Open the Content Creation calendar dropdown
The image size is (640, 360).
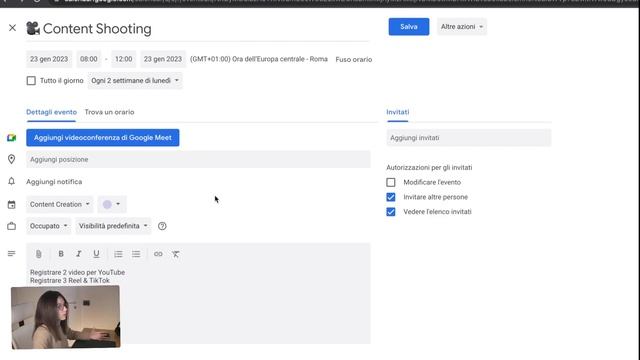[60, 204]
